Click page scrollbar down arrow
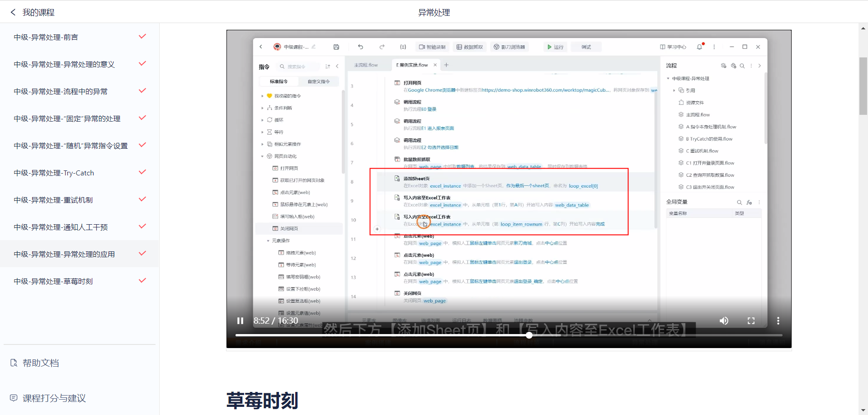This screenshot has width=868, height=415. 863,410
